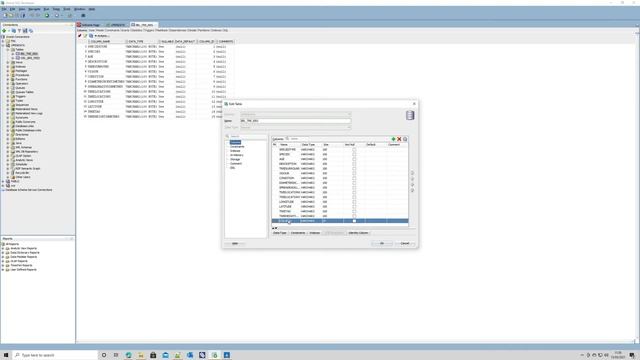Click Help in the Edit Table dialog
Image resolution: width=640 pixels, height=360 pixels.
click(235, 243)
